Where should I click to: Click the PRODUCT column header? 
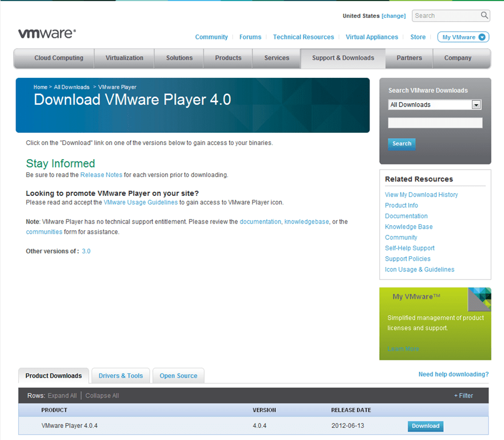[54, 410]
